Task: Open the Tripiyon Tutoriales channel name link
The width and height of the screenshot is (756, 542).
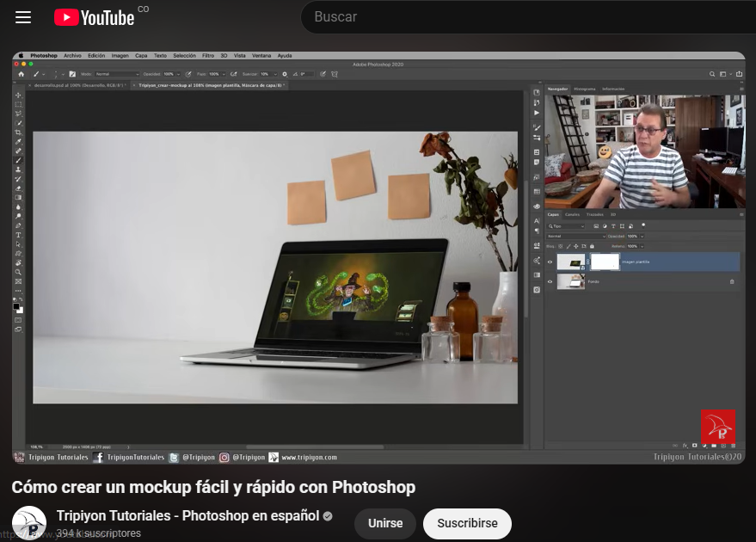Action: 188,516
